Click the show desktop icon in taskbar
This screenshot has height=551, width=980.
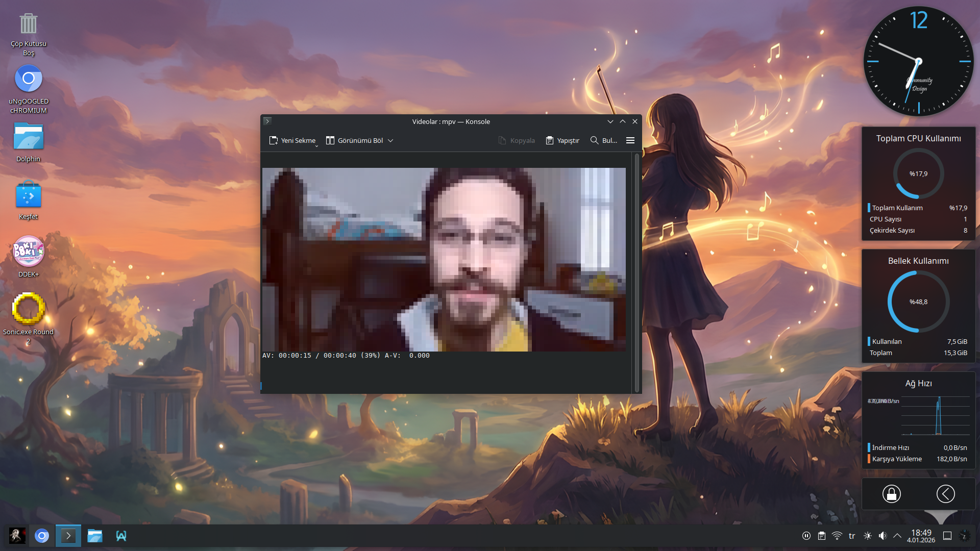click(947, 536)
